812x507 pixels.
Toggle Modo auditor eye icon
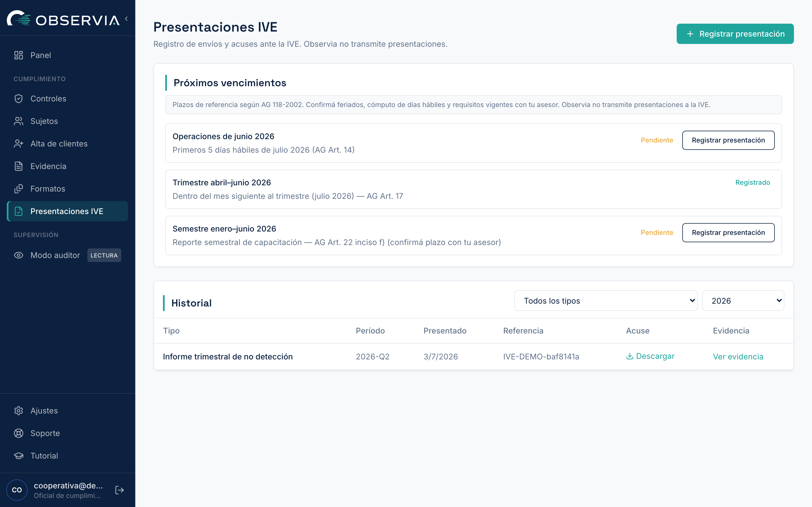18,255
